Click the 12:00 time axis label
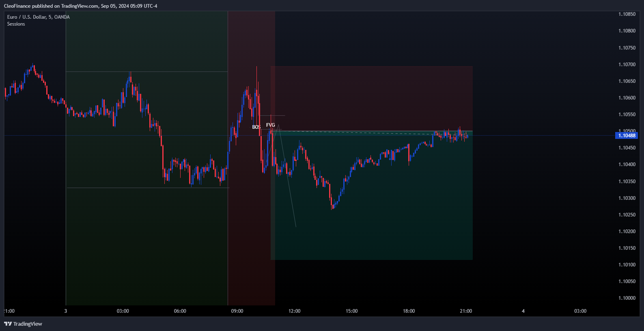The height and width of the screenshot is (331, 644). (x=295, y=311)
